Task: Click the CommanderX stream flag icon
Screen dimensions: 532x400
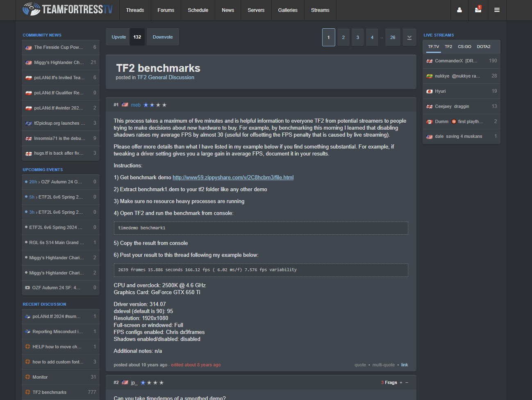Action: [x=430, y=61]
